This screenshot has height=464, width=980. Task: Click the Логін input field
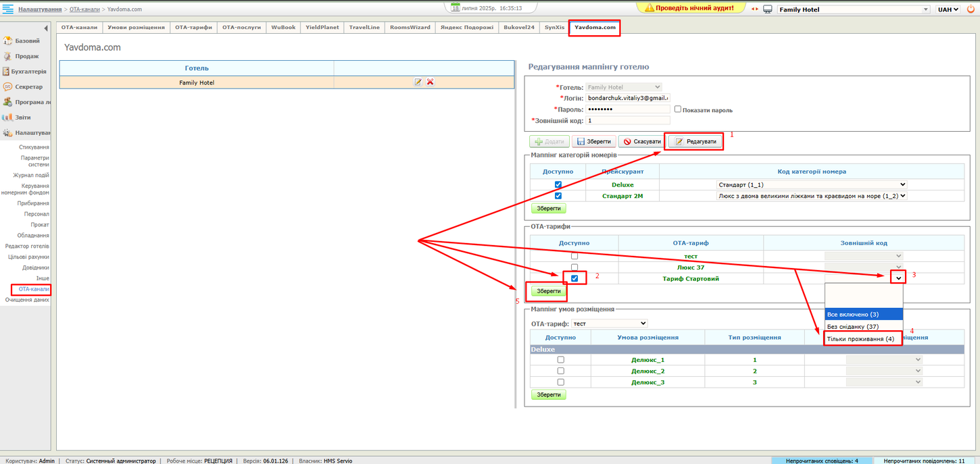[627, 98]
